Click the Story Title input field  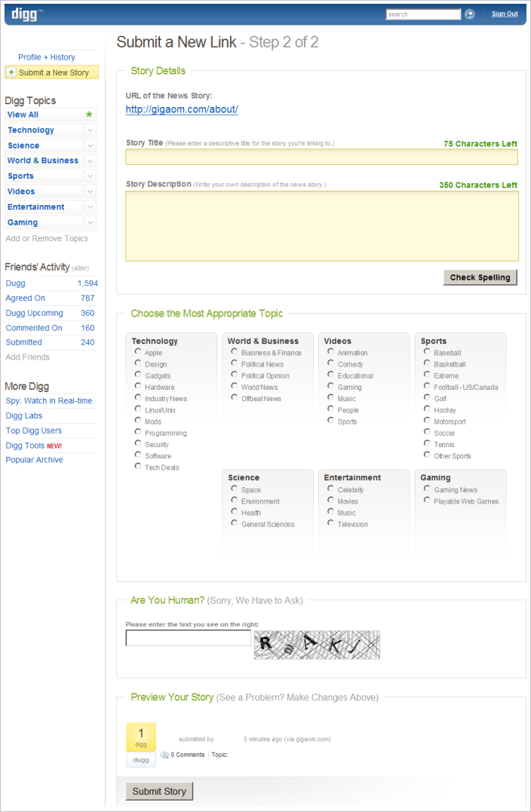322,157
